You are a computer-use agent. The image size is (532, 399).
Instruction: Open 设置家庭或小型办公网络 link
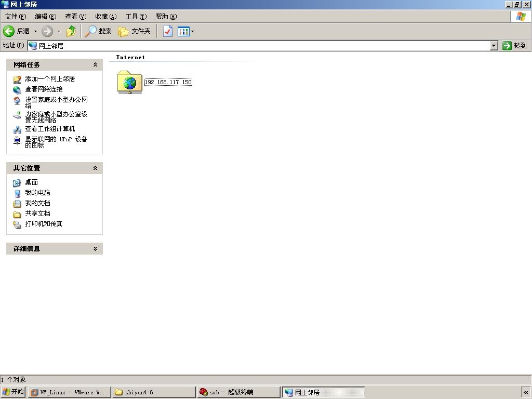pos(56,102)
